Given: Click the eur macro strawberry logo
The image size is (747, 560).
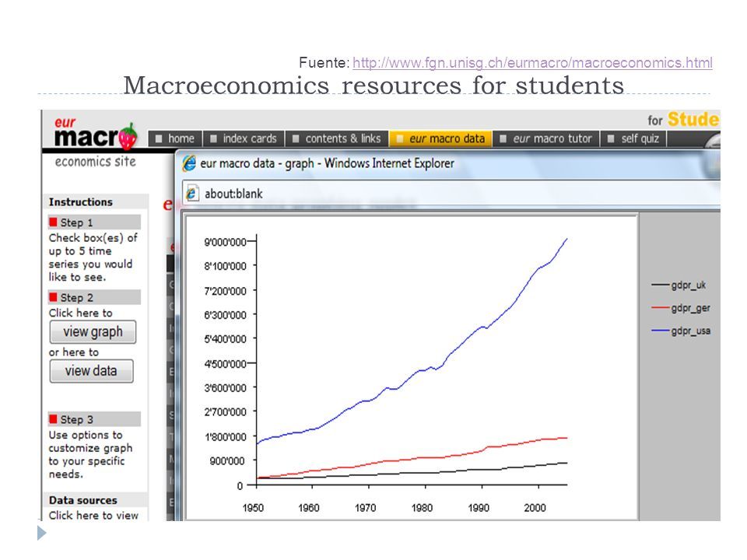Looking at the screenshot, I should (x=96, y=133).
